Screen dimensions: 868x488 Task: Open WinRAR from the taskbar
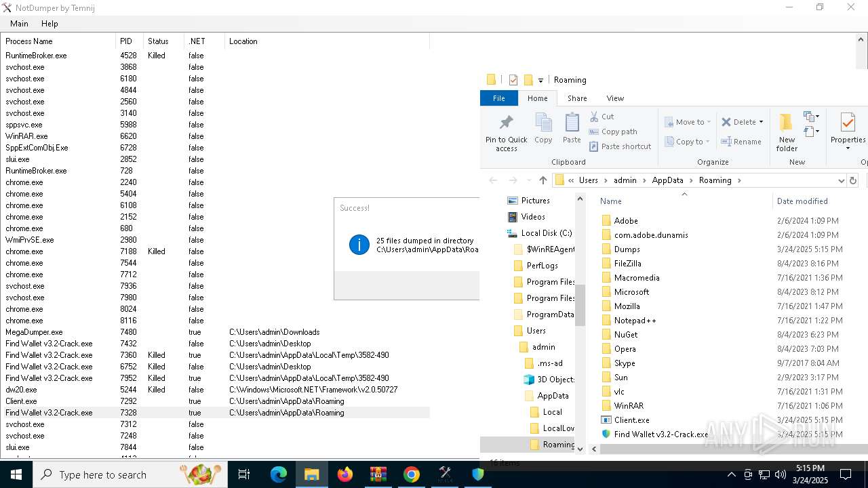coord(378,474)
